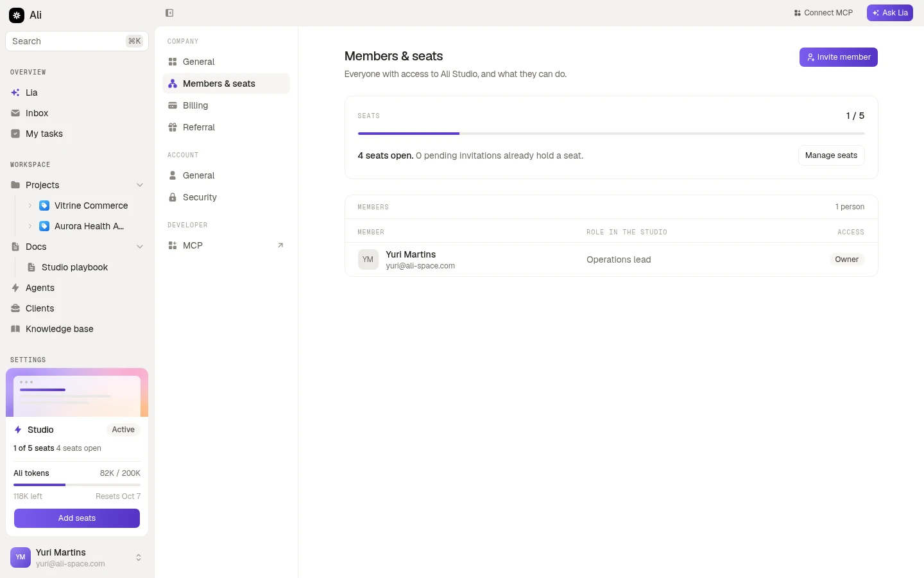Open the MCP developer settings

coord(226,245)
